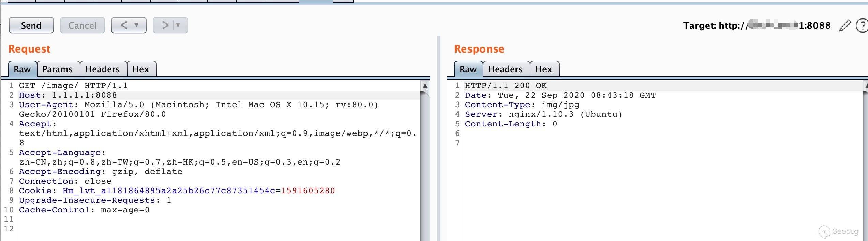Click the 'HTTP/1.1 200 OK' response line
This screenshot has width=868, height=241.
tap(506, 86)
